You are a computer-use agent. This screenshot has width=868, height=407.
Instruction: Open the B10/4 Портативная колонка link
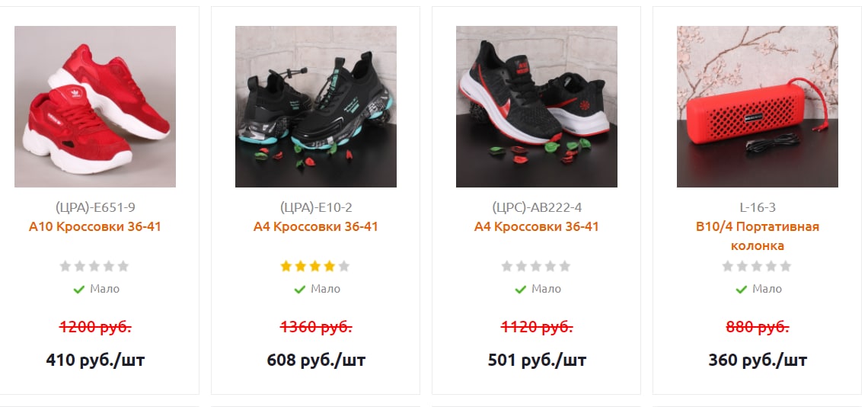click(x=758, y=236)
